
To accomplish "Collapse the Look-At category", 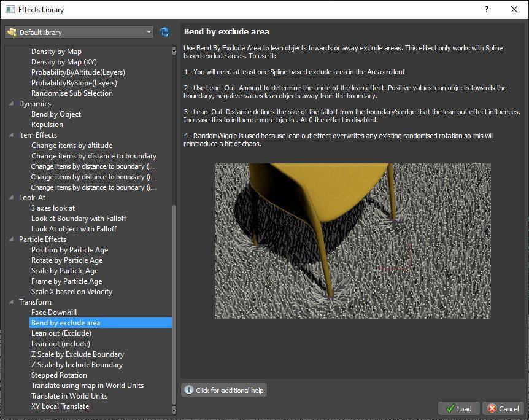I will pos(12,198).
